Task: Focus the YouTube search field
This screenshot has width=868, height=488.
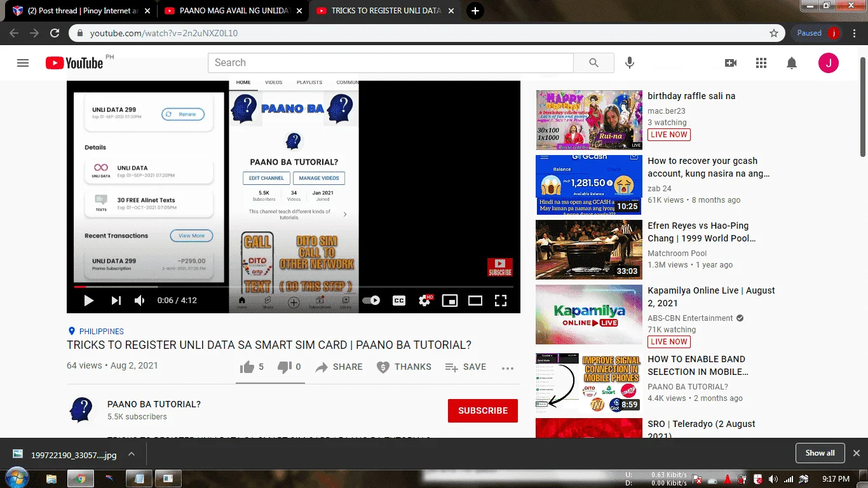Action: pyautogui.click(x=391, y=63)
